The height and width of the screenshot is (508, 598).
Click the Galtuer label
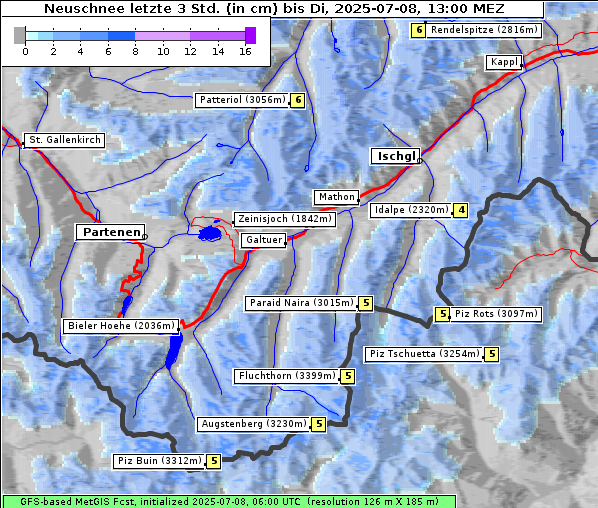click(264, 240)
